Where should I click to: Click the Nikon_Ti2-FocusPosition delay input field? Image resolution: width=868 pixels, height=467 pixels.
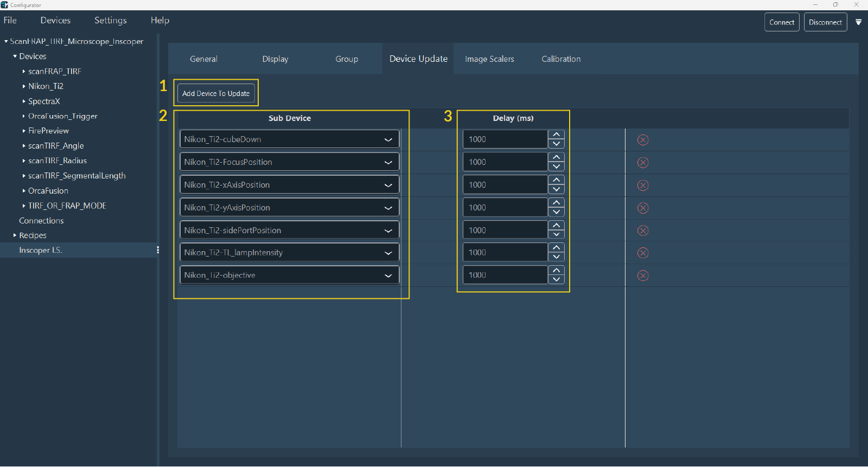tap(505, 162)
